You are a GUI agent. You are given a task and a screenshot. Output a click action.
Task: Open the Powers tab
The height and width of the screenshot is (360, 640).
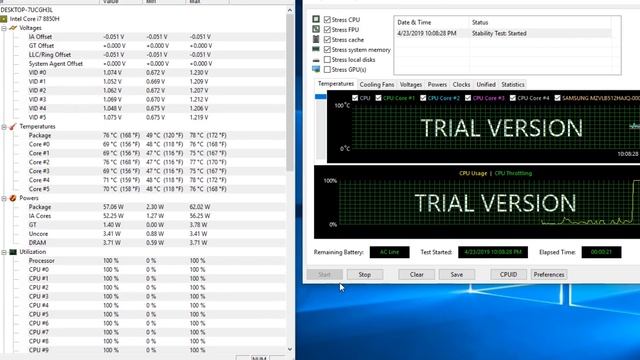tap(437, 84)
